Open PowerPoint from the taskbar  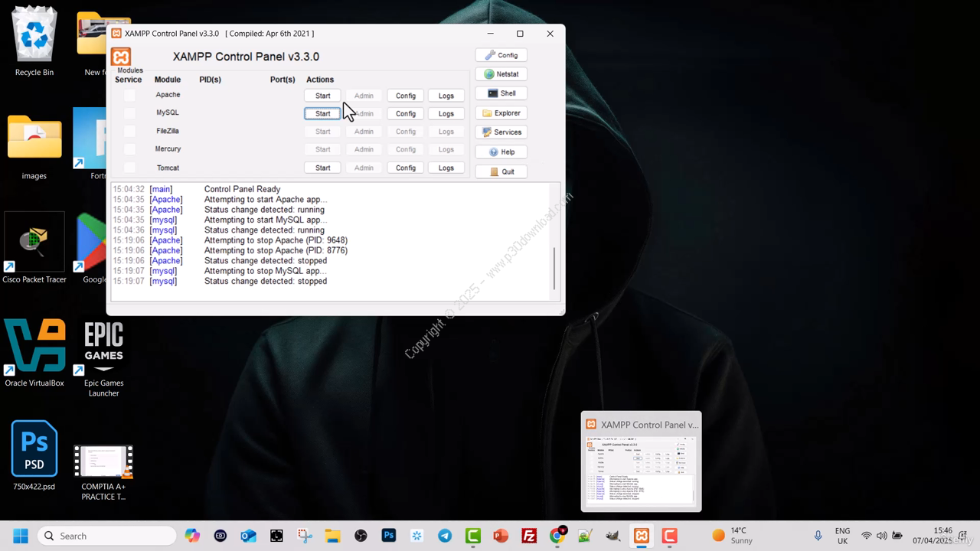coord(501,536)
